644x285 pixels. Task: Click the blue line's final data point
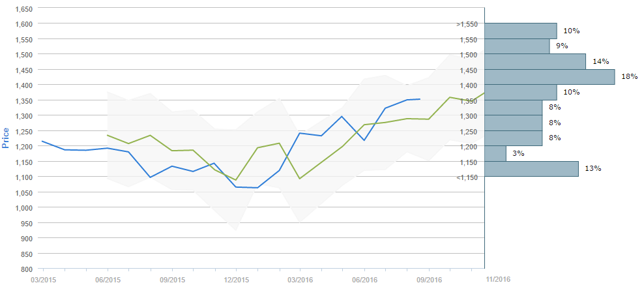(x=420, y=99)
